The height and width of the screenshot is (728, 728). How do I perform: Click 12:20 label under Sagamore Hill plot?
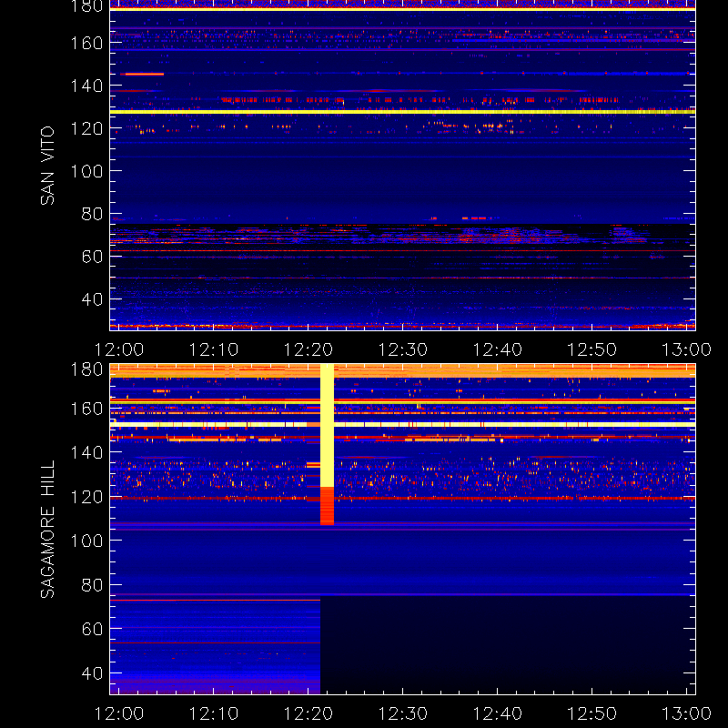tap(308, 713)
